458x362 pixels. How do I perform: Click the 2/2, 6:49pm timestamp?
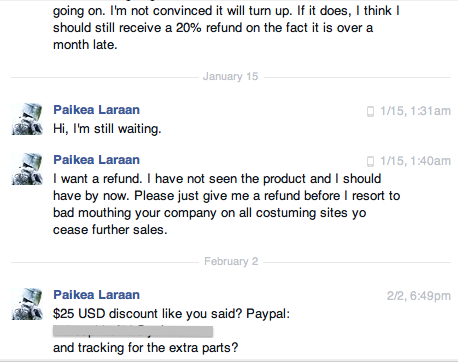pyautogui.click(x=419, y=296)
